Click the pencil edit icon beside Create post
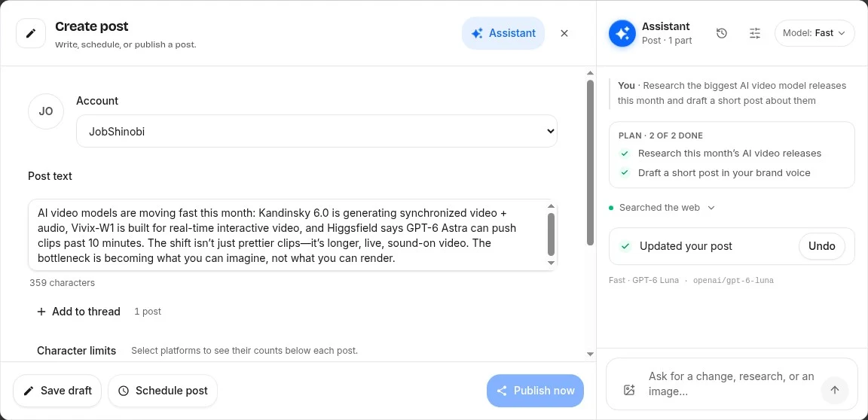The height and width of the screenshot is (420, 868). [x=31, y=33]
